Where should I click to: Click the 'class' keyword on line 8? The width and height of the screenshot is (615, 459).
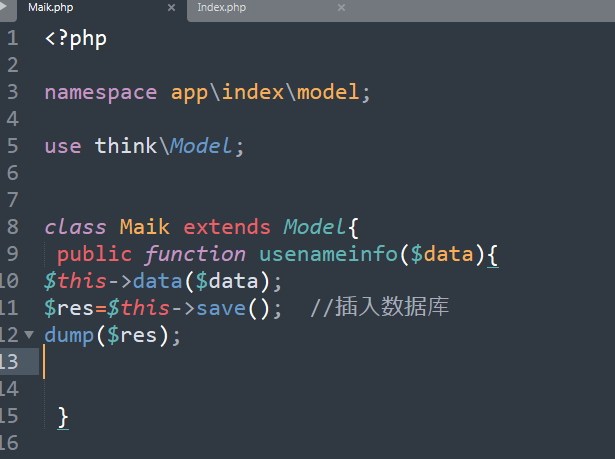(x=75, y=227)
